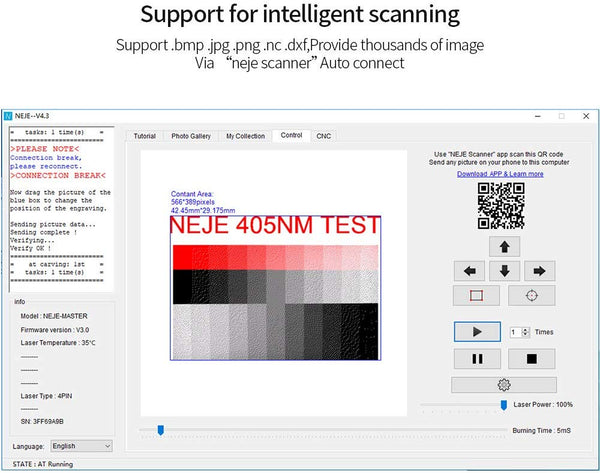Open the Photo Gallery tab
Viewport: 600px width, 473px height.
(190, 136)
